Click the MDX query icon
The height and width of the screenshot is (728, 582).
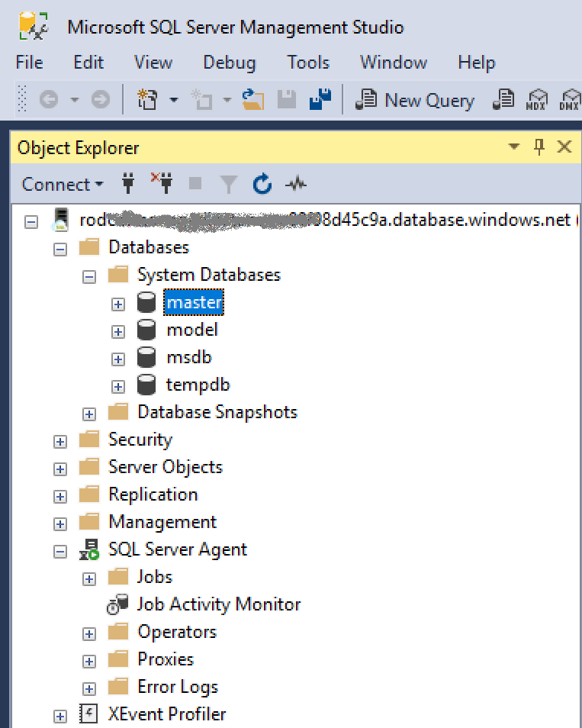[x=539, y=100]
